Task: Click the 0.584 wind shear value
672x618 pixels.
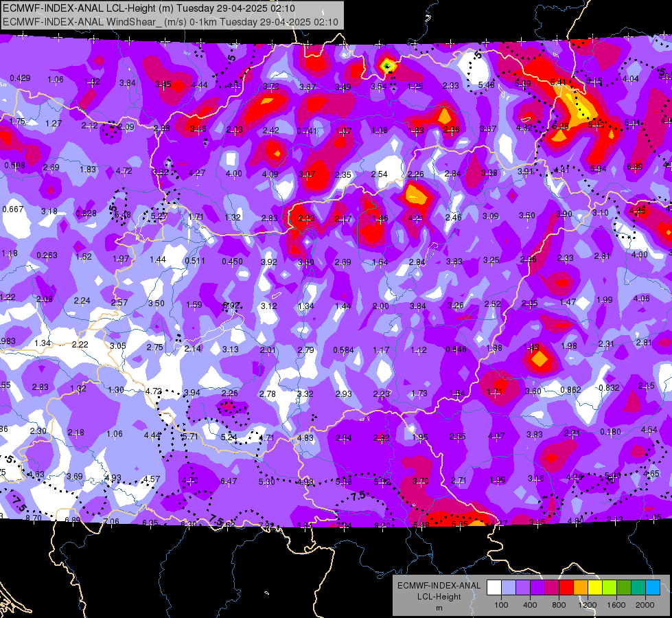Action: pos(343,350)
